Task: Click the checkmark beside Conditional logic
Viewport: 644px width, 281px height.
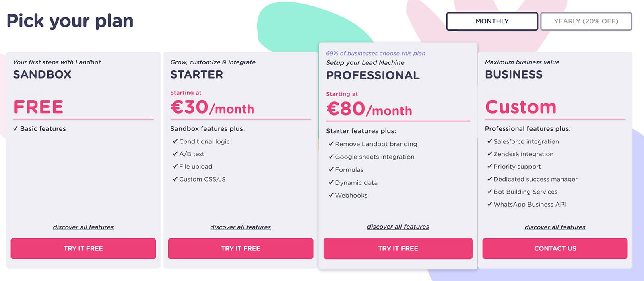Action: pos(175,141)
